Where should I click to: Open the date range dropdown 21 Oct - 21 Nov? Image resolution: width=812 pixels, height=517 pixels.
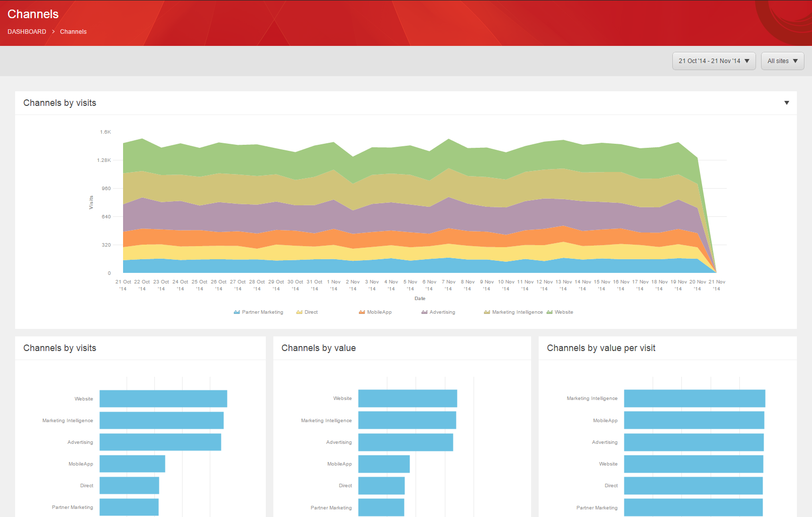click(x=714, y=61)
